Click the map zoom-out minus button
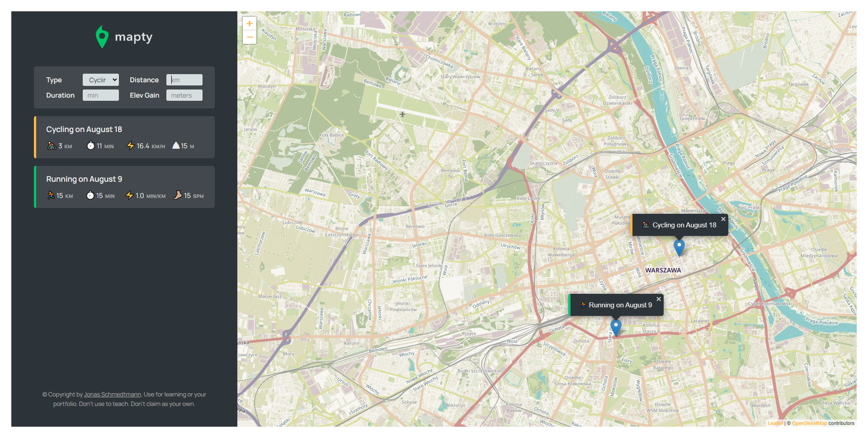The height and width of the screenshot is (438, 868). pyautogui.click(x=250, y=37)
